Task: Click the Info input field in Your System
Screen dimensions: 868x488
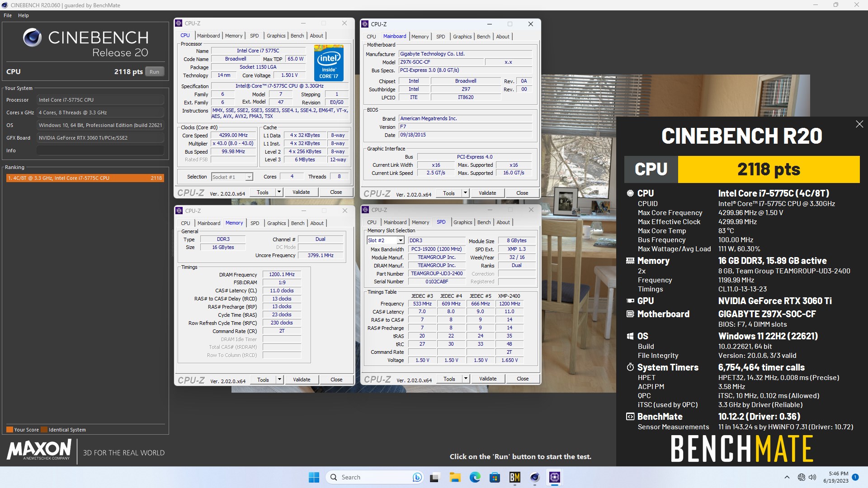Action: point(100,150)
